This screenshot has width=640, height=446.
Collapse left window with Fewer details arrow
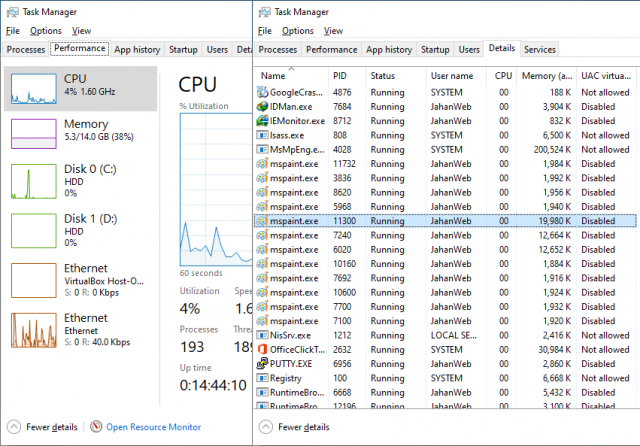(x=14, y=427)
